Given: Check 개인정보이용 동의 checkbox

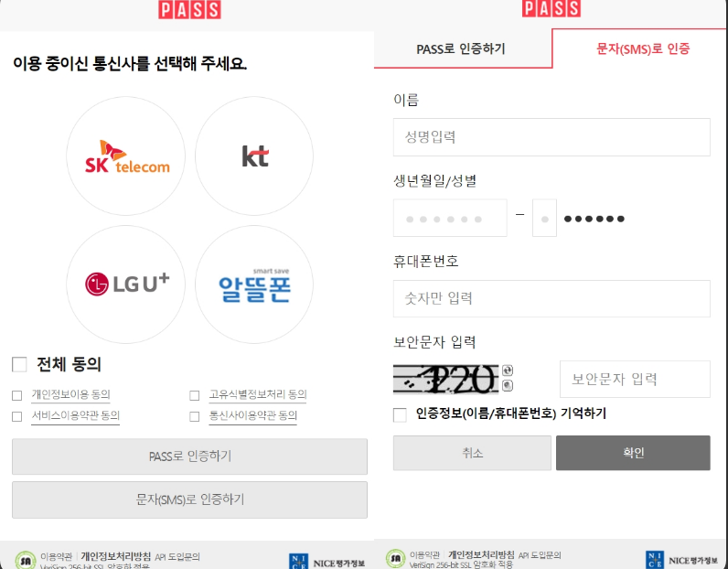Looking at the screenshot, I should [x=17, y=395].
